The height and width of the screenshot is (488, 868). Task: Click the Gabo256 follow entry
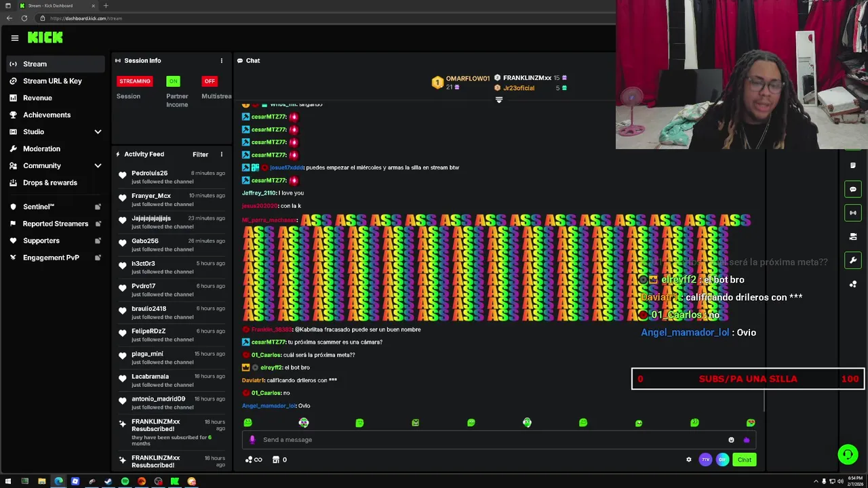(171, 245)
